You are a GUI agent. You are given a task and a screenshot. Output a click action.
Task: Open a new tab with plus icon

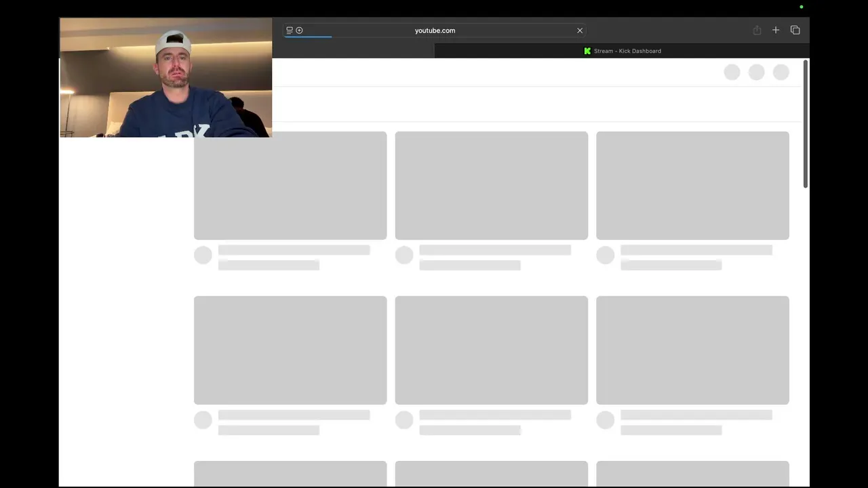776,30
